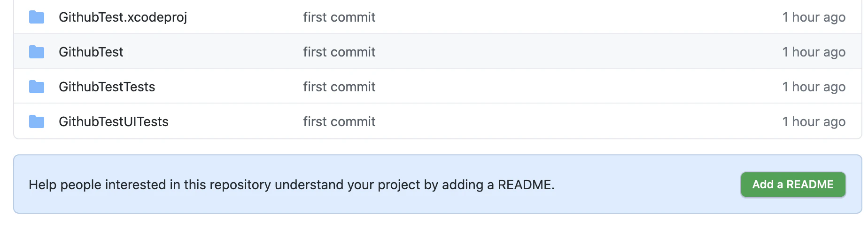Click the GithubTest row '1 hour ago' timestamp
The height and width of the screenshot is (225, 868).
point(814,52)
